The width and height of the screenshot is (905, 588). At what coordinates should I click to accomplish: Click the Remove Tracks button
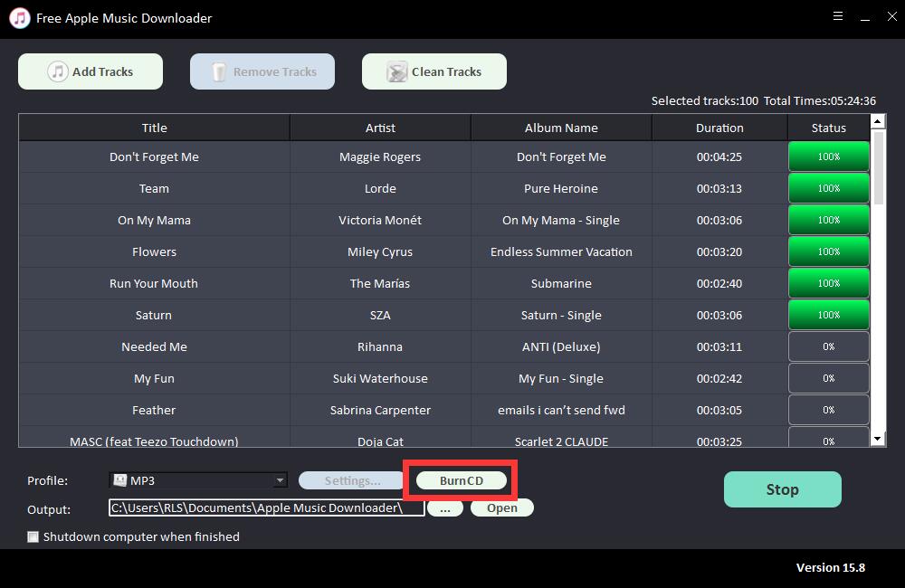pyautogui.click(x=262, y=71)
